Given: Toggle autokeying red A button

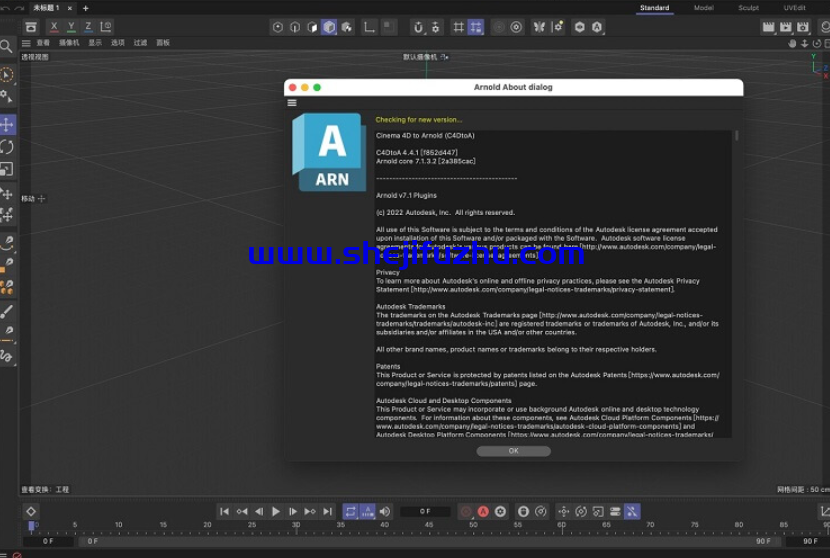Looking at the screenshot, I should click(x=483, y=511).
